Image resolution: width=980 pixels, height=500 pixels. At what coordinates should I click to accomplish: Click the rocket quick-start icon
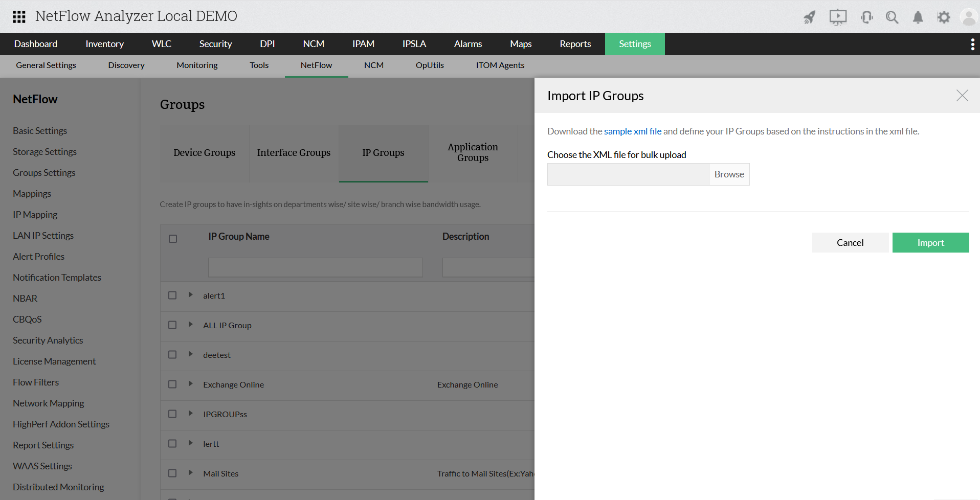[809, 17]
